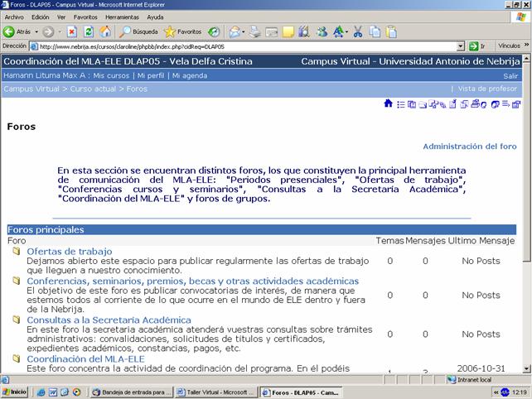
Task: Open the Ayuda menu
Action: click(155, 17)
